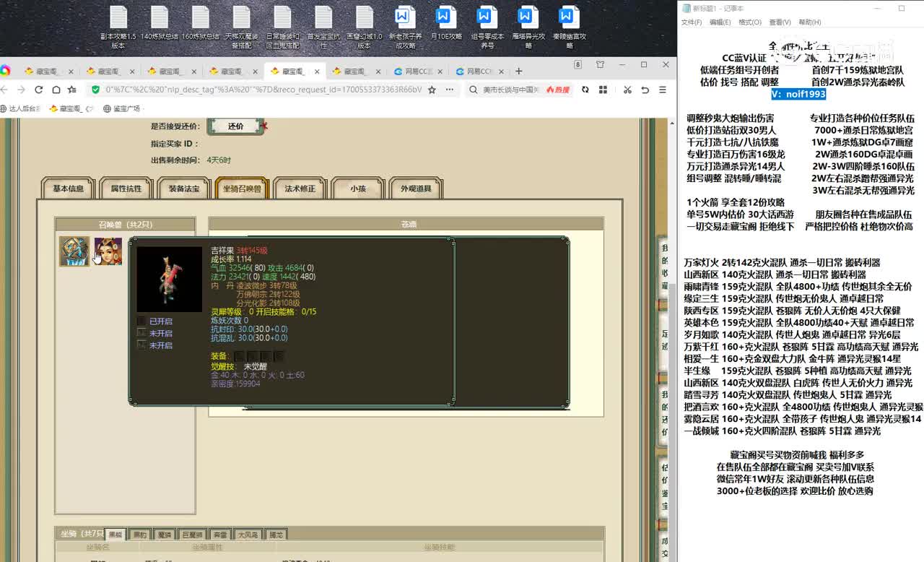Viewport: 924px width, 562px height.
Task: Open a new browser tab
Action: pyautogui.click(x=518, y=71)
